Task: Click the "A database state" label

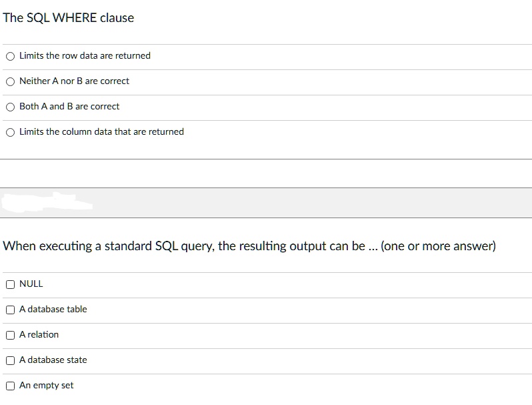Action: (x=53, y=360)
